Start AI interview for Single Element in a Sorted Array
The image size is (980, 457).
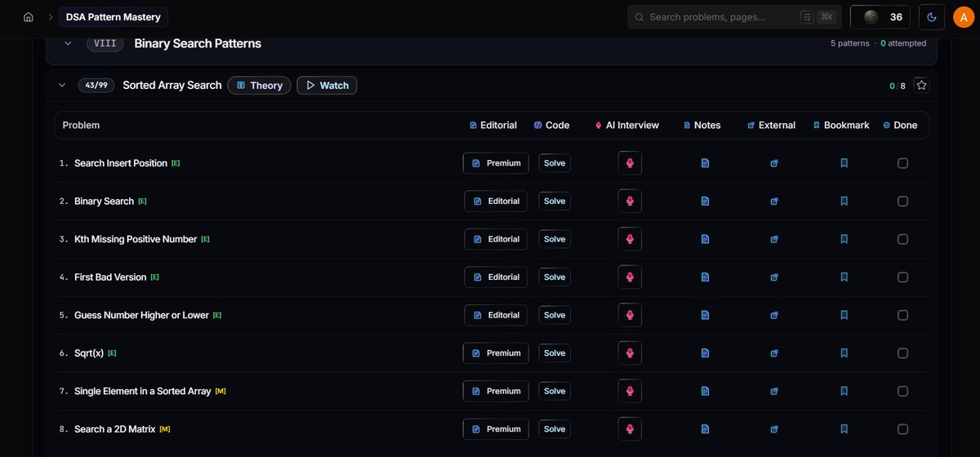pyautogui.click(x=630, y=391)
